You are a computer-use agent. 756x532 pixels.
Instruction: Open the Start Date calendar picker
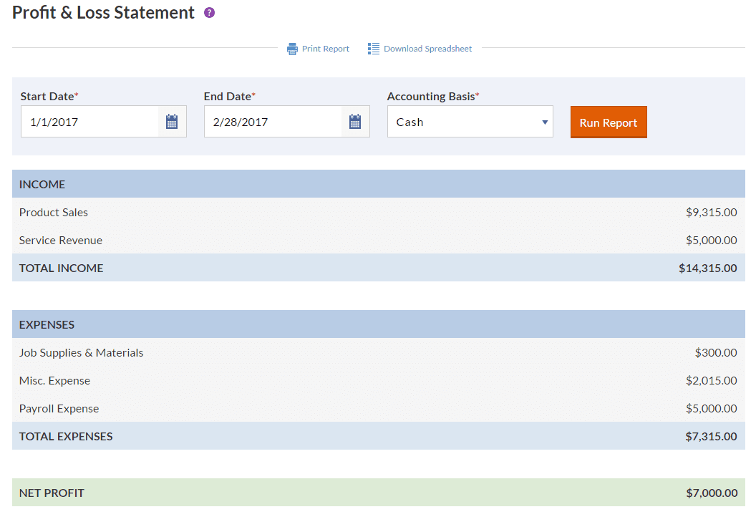[x=172, y=122]
